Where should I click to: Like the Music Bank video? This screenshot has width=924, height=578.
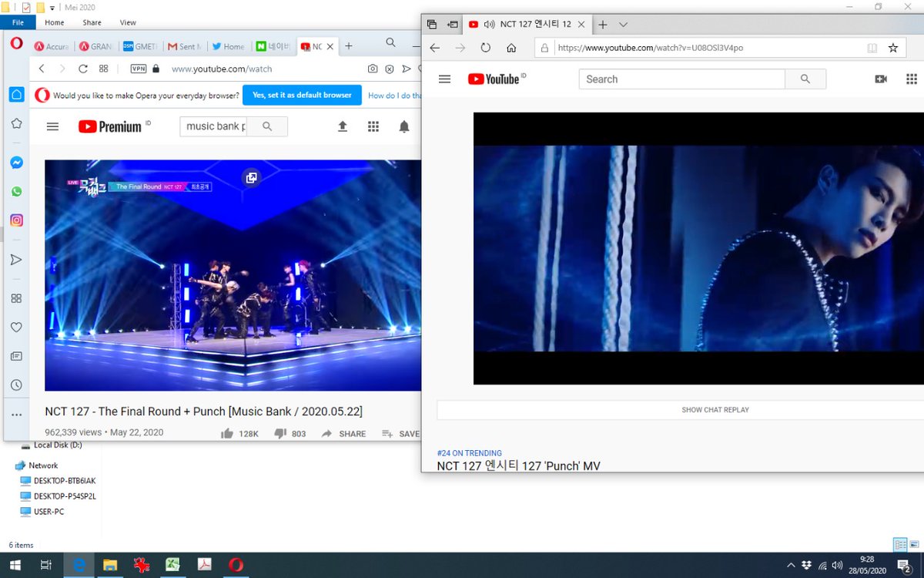[227, 434]
